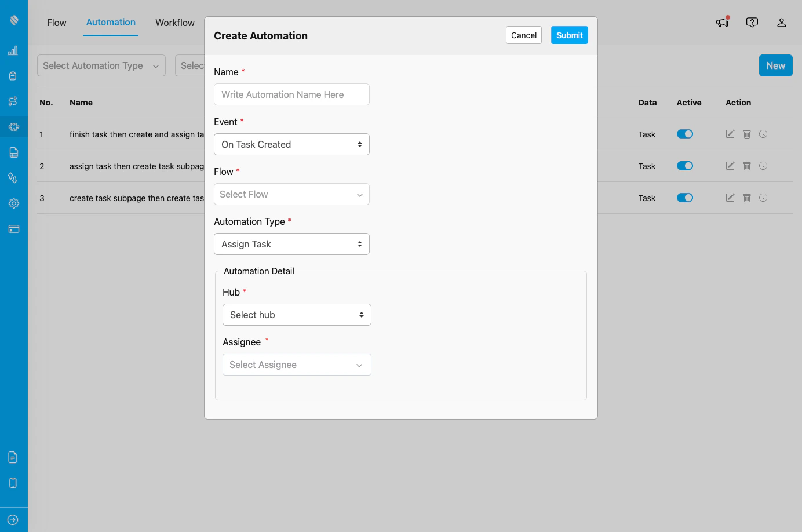Screen dimensions: 802x532
Task: Expand the Select hub dropdown
Action: tap(297, 315)
